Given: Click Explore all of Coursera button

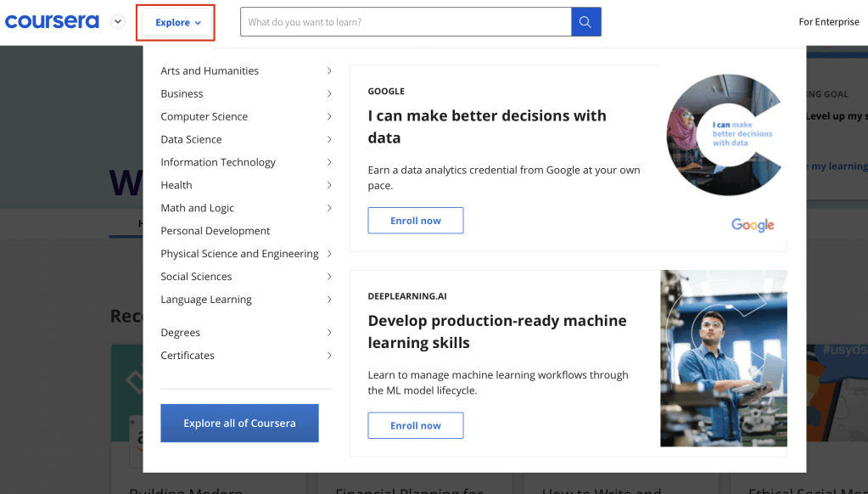Looking at the screenshot, I should point(239,423).
